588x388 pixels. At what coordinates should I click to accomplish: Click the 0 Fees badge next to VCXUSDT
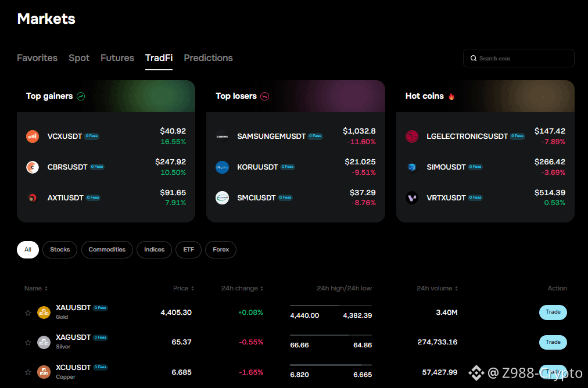tap(91, 136)
